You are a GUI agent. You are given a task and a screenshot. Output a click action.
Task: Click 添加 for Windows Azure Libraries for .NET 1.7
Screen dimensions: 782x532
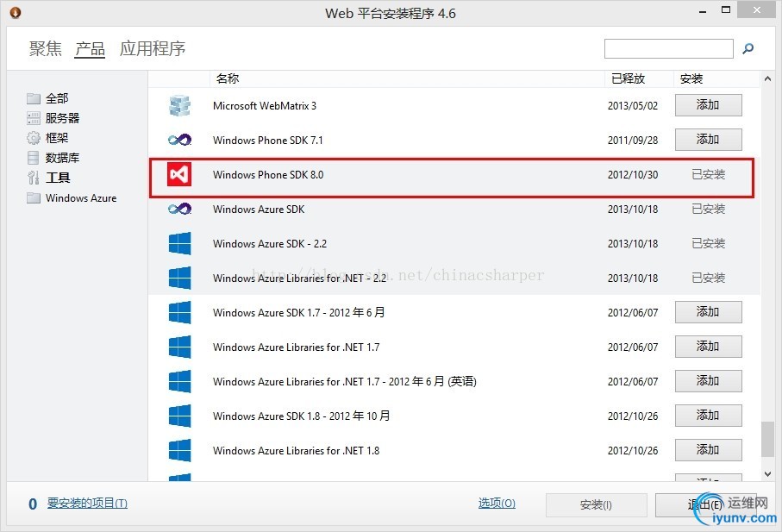coord(708,347)
